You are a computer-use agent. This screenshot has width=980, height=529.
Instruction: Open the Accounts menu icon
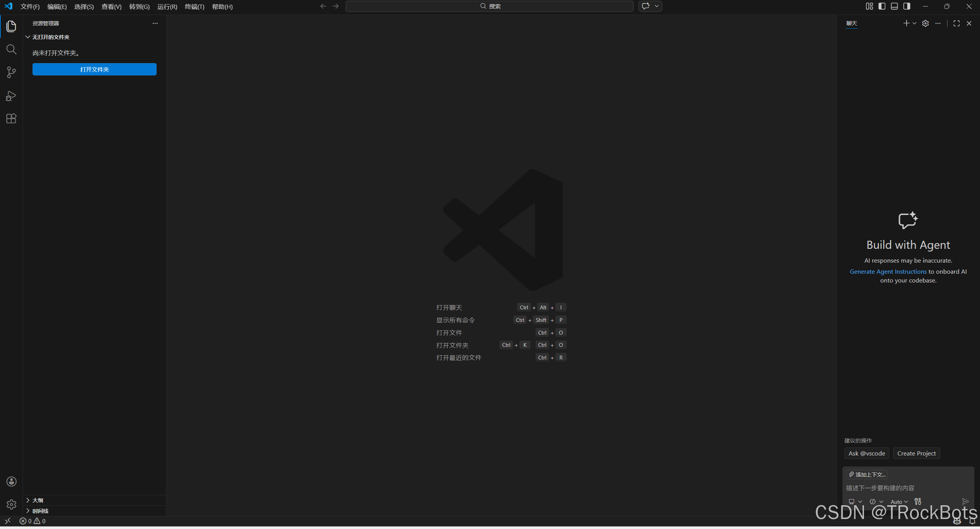point(11,482)
